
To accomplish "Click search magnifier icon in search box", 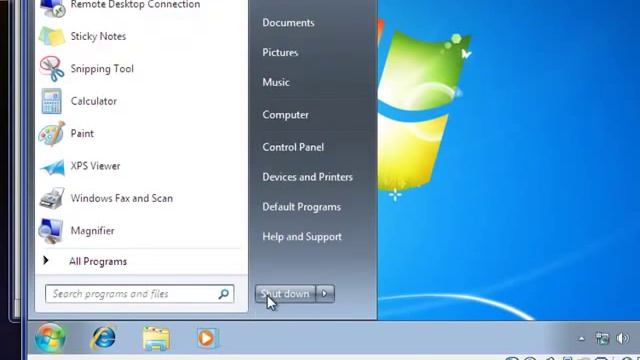I will point(223,294).
